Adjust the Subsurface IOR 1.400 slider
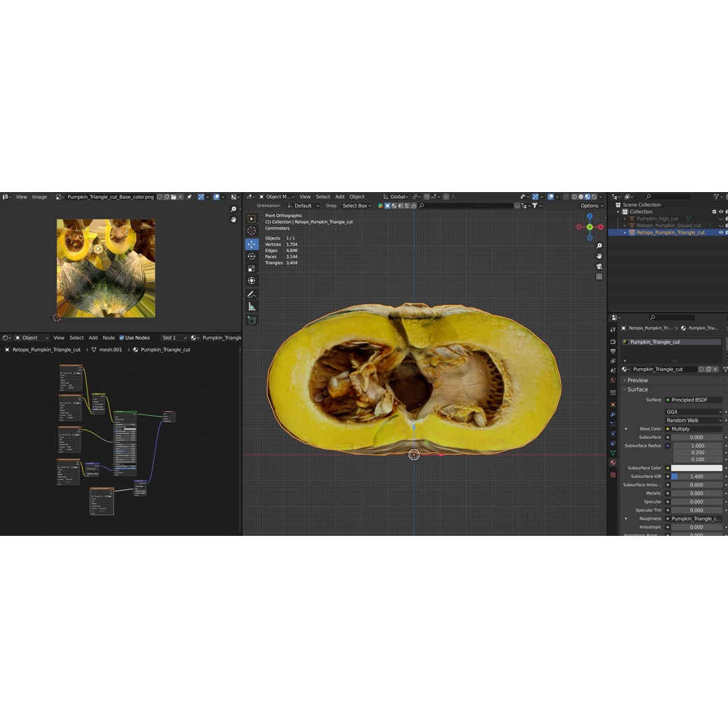Screen dimensions: 728x728 [x=696, y=477]
